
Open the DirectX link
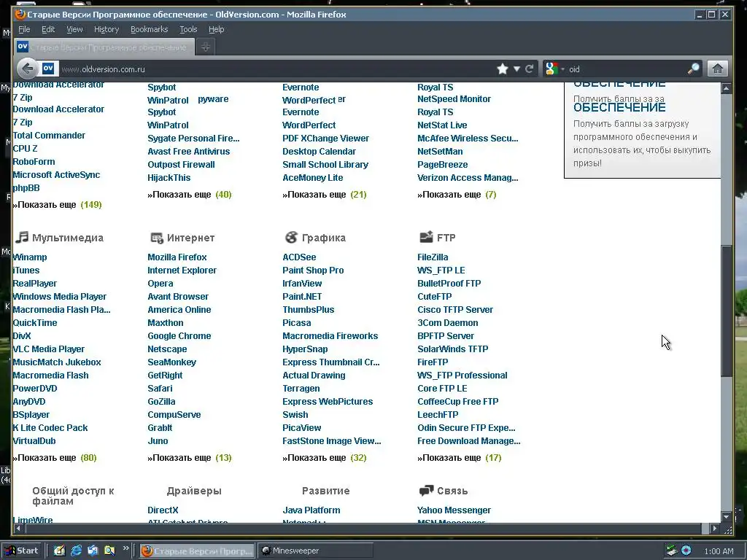click(x=163, y=510)
